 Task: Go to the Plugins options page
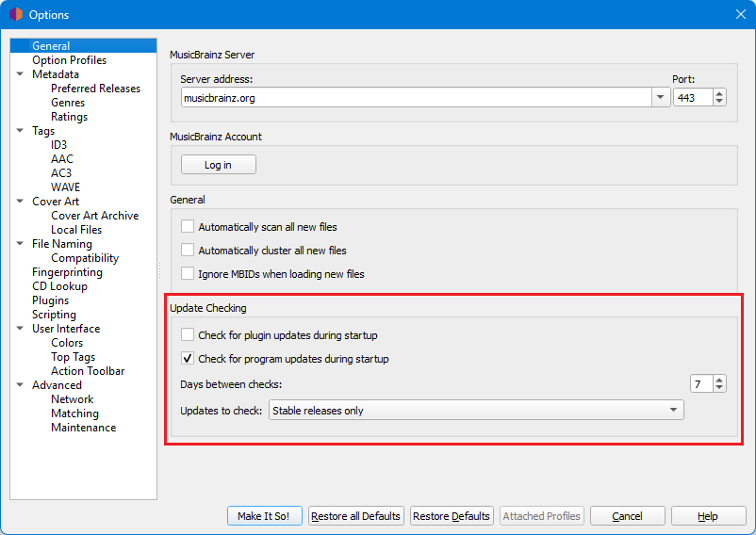coord(50,300)
